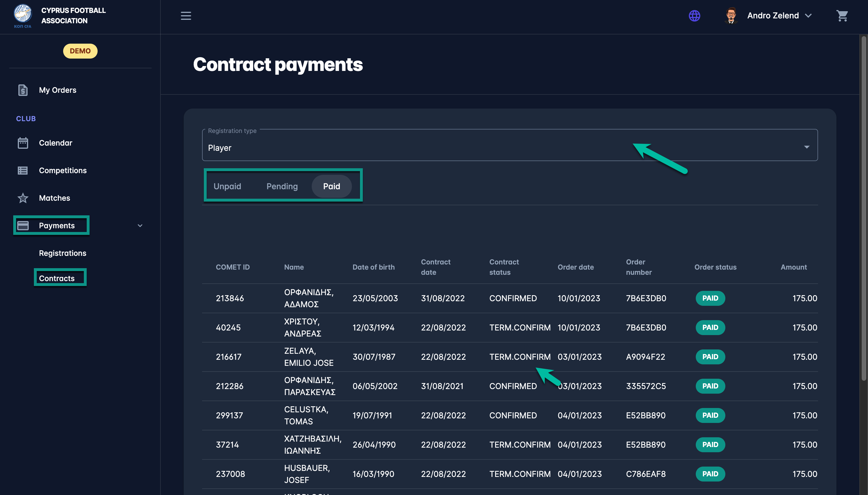Click the Payments credit card icon
868x495 pixels.
(23, 225)
